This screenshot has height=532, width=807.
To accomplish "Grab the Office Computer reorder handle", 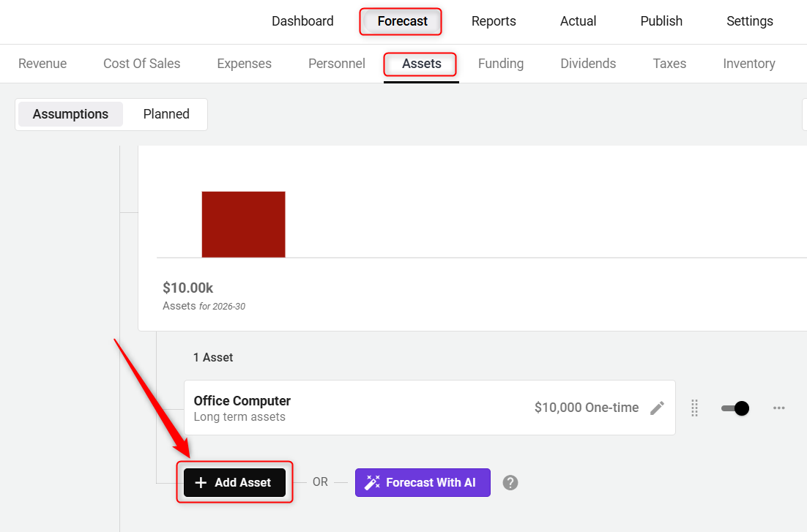I will pos(694,408).
